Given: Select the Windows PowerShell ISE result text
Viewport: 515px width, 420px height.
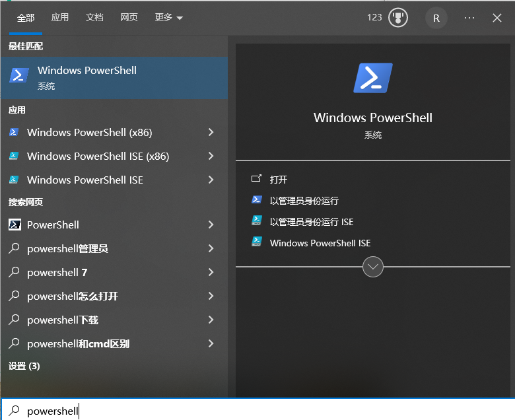Looking at the screenshot, I should (x=85, y=180).
